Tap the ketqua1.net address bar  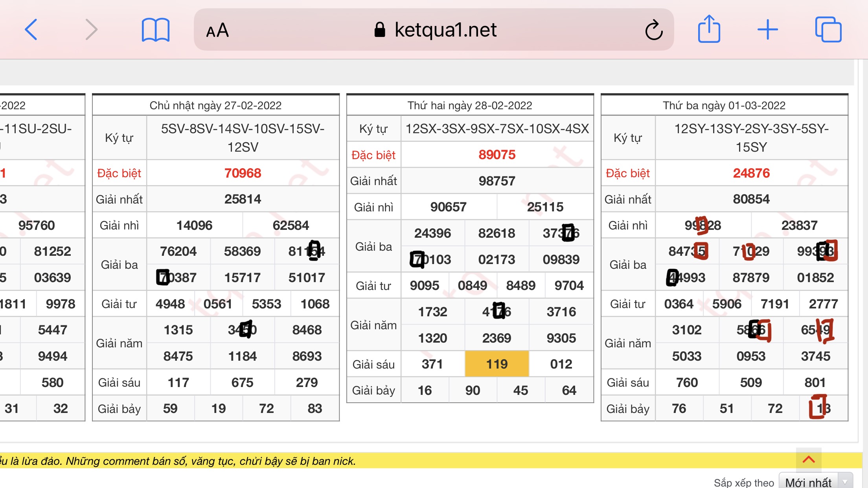click(434, 29)
